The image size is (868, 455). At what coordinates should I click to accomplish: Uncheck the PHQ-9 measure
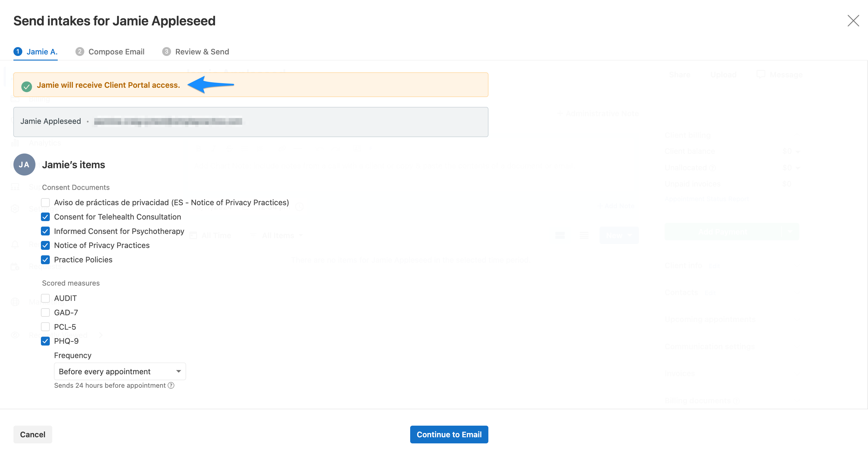pyautogui.click(x=46, y=341)
